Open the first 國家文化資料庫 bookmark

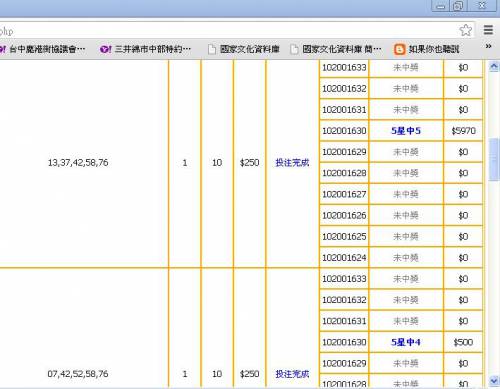click(244, 49)
